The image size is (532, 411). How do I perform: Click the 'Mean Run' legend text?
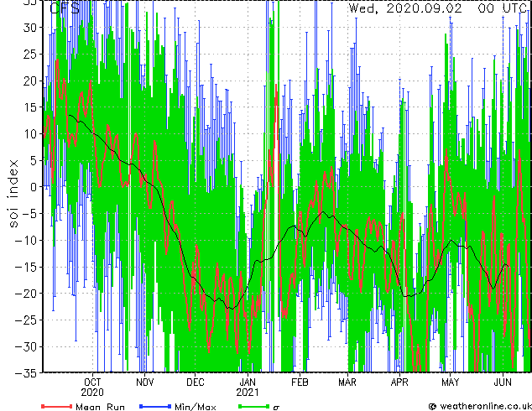click(x=101, y=407)
